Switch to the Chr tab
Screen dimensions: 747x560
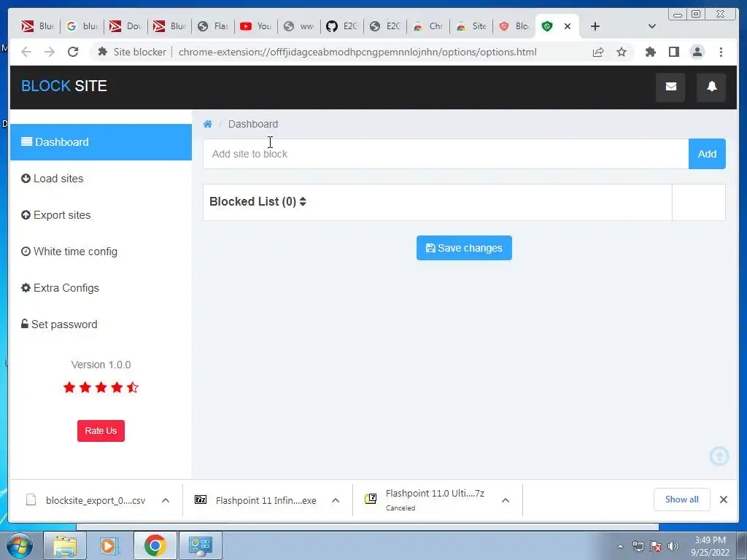pyautogui.click(x=428, y=26)
